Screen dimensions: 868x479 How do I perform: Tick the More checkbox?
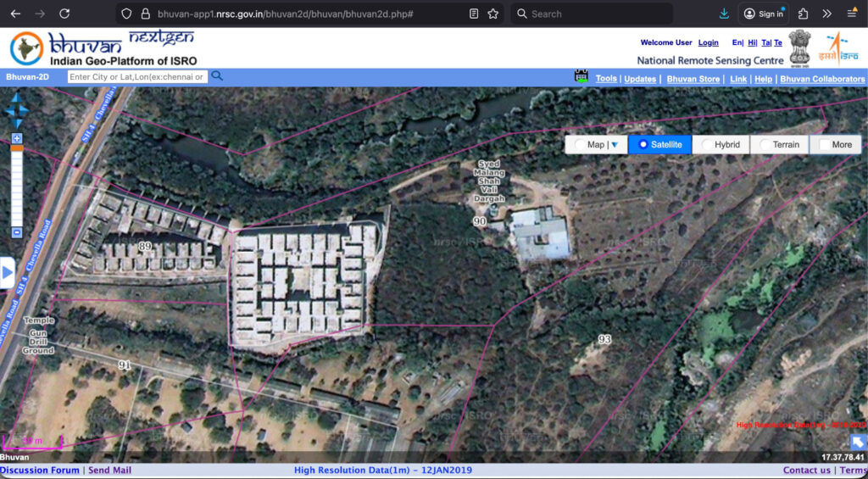click(x=824, y=144)
